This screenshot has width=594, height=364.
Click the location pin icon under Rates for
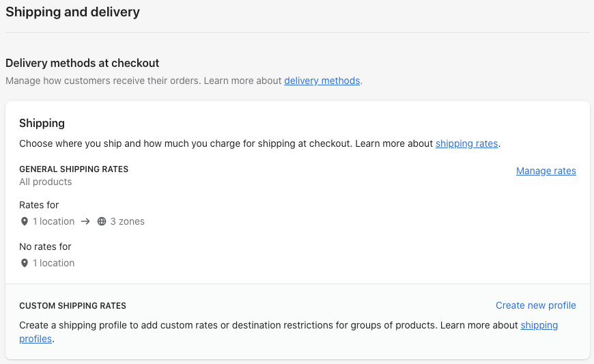(25, 221)
